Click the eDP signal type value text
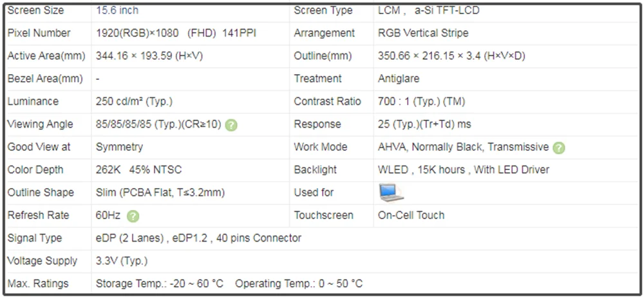Screen dimensions: 644x297 point(198,238)
